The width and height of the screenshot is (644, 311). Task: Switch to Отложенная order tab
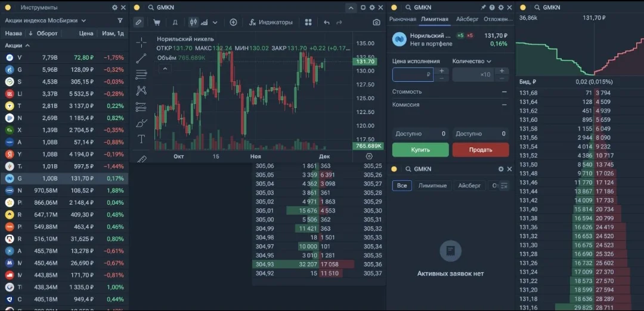point(498,19)
